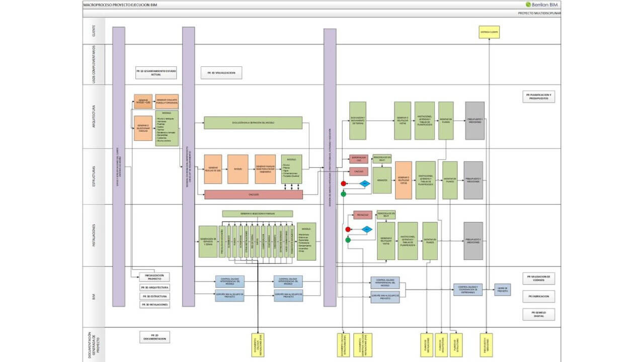Select the yellow Entrega Cliente box
This screenshot has width=644, height=362.
click(489, 32)
